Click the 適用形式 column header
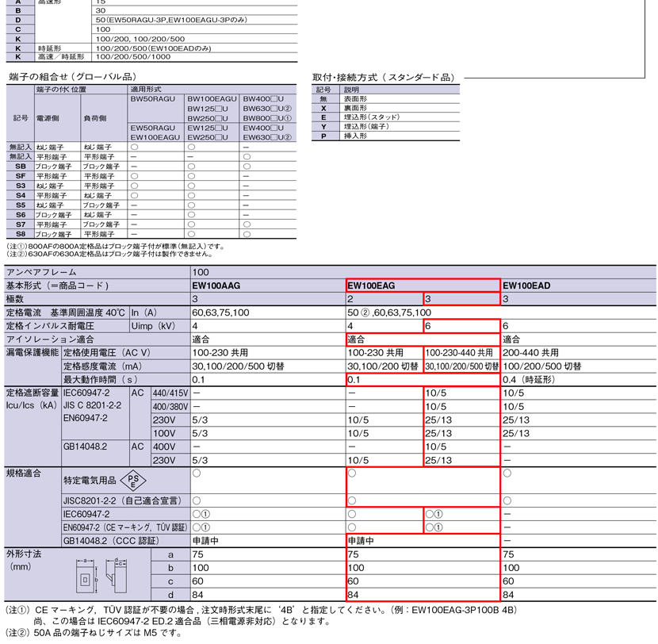Image resolution: width=658 pixels, height=644 pixels. tap(146, 90)
